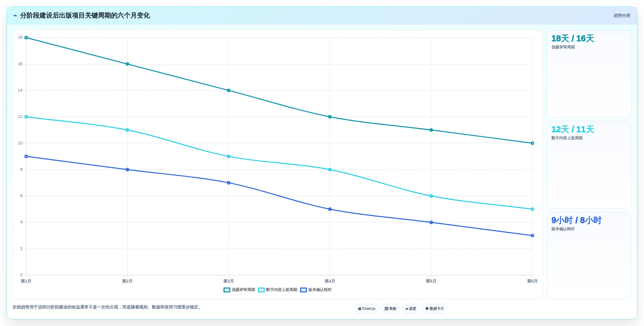Click the 选题评审周期 card caption
Image resolution: width=644 pixels, height=326 pixels.
pos(563,47)
